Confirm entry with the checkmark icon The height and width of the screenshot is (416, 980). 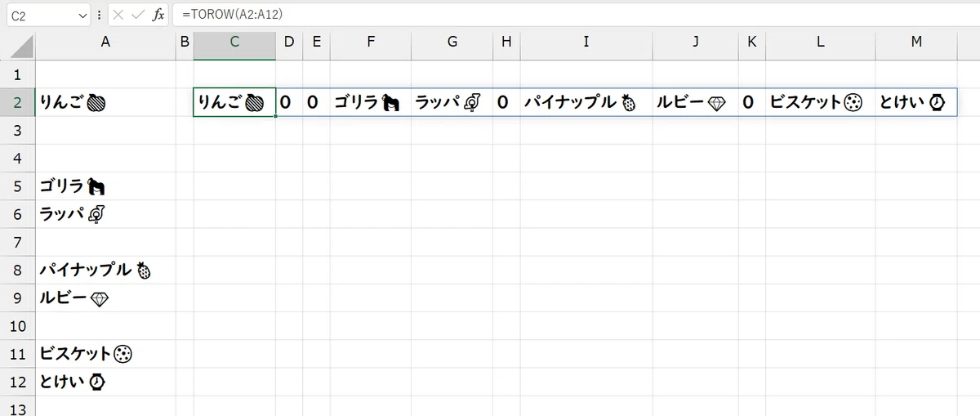tap(137, 16)
